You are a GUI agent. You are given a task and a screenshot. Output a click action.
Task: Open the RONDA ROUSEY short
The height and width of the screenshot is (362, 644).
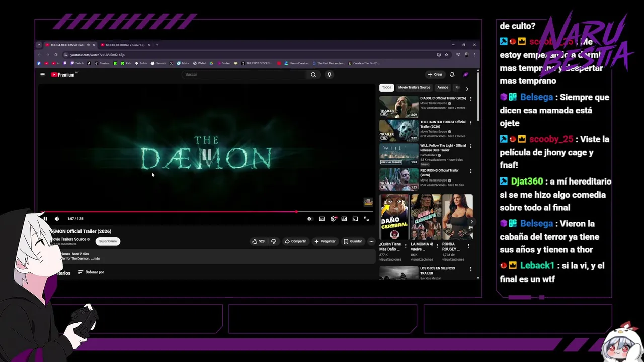point(457,217)
